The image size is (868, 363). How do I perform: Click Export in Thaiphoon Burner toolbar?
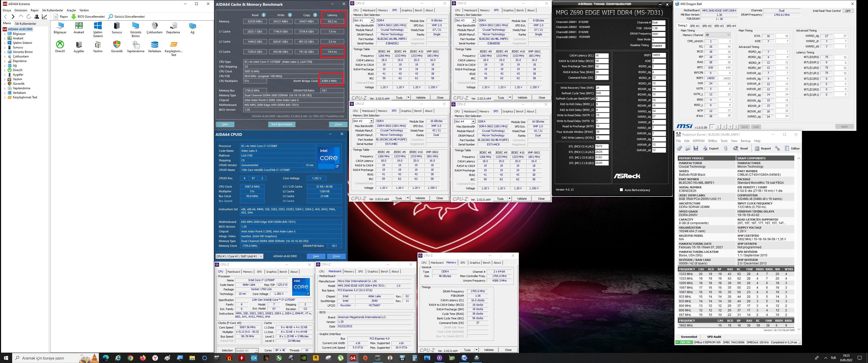(x=711, y=148)
